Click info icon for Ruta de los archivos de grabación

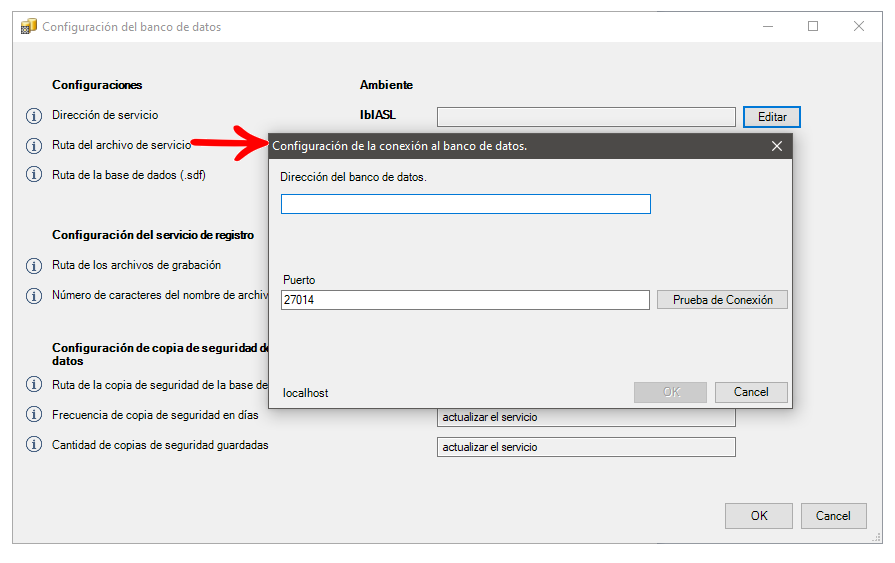click(33, 266)
